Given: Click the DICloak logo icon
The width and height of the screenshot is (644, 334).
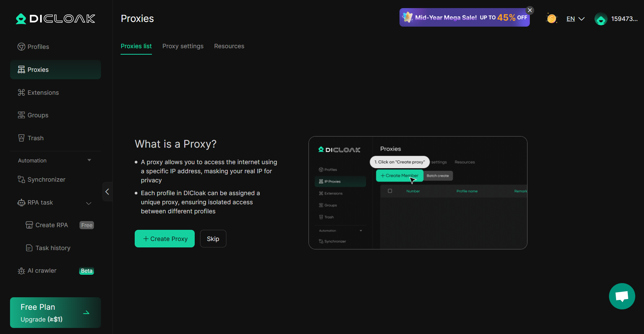Looking at the screenshot, I should (x=21, y=19).
